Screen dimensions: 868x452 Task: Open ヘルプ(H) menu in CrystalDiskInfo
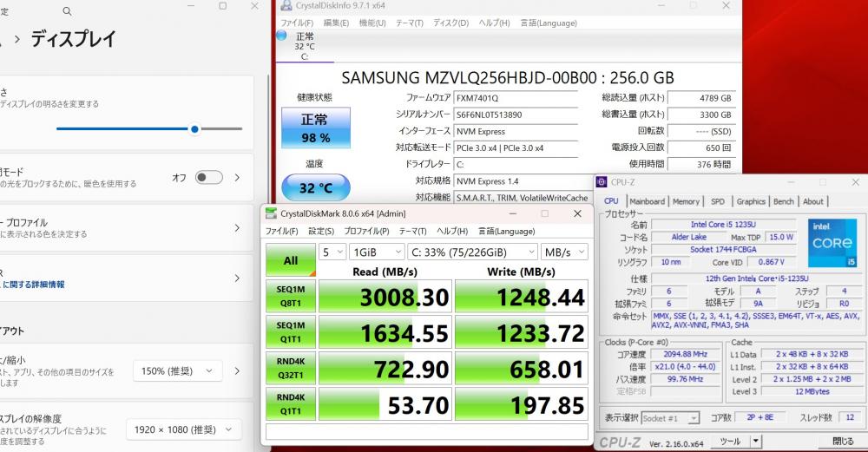click(495, 23)
